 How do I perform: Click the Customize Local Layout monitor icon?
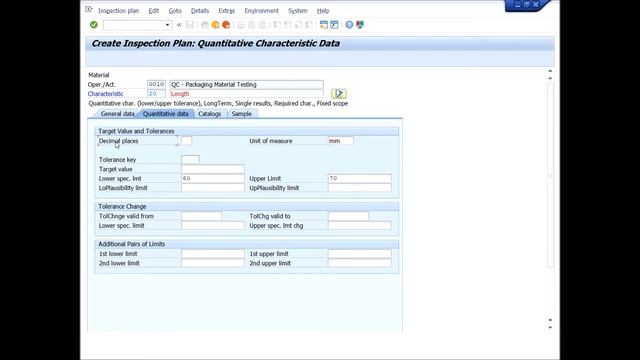point(360,25)
